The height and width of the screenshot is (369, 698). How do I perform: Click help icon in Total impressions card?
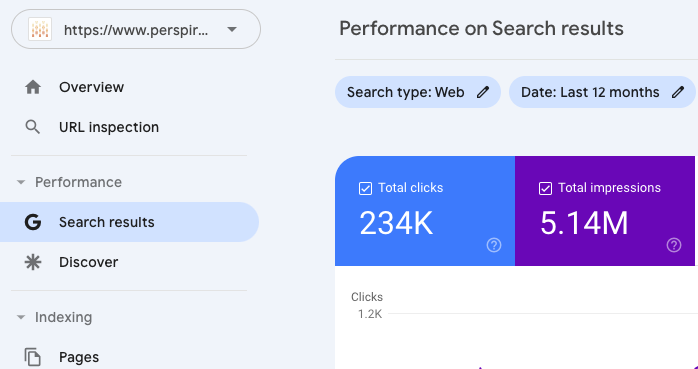[x=674, y=245]
